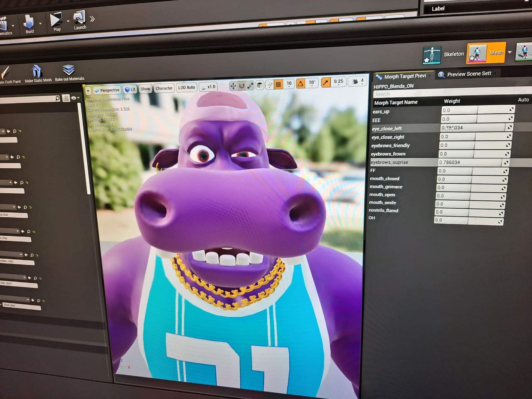Select the Scale gizmo tool
The image size is (532, 399).
pos(250,86)
